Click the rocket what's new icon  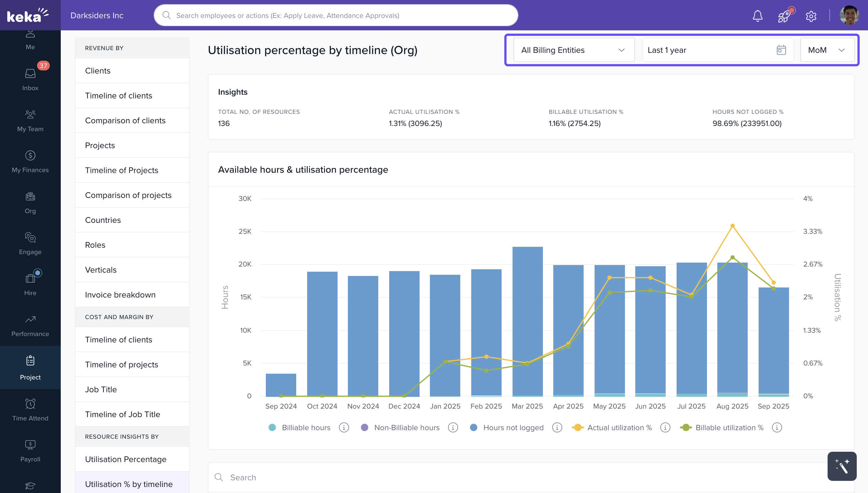(x=784, y=16)
